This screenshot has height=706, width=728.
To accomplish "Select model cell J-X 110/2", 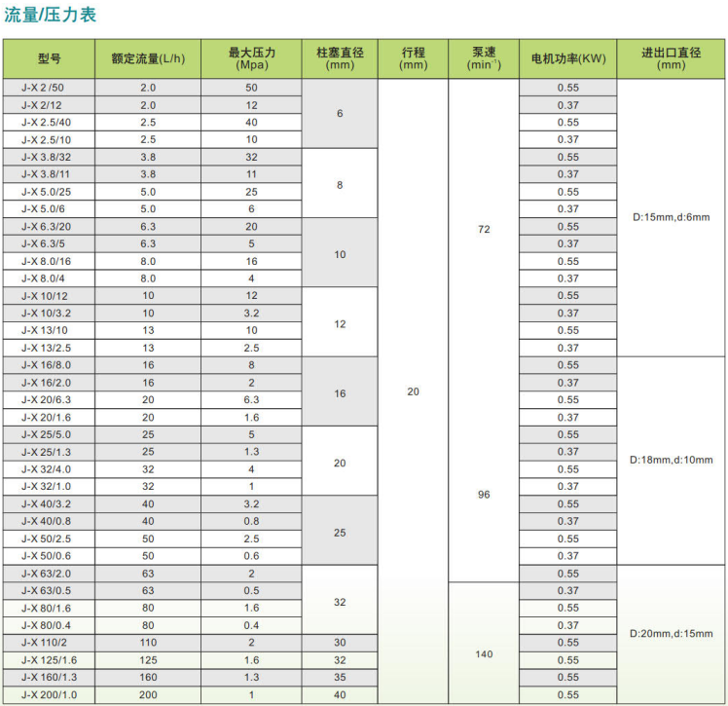I will tap(50, 643).
